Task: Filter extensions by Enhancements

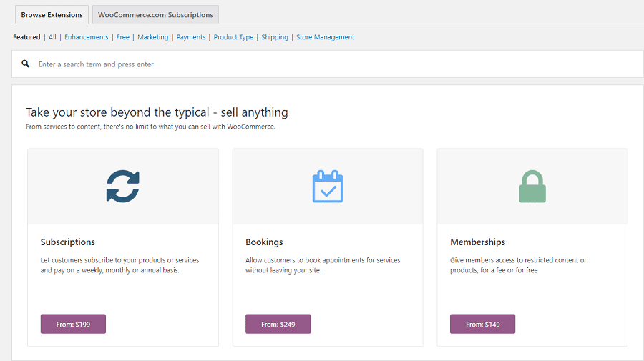Action: [x=87, y=37]
